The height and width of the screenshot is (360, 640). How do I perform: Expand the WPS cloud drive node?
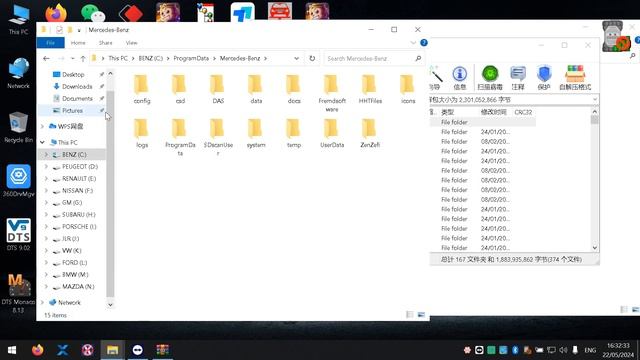tap(42, 127)
